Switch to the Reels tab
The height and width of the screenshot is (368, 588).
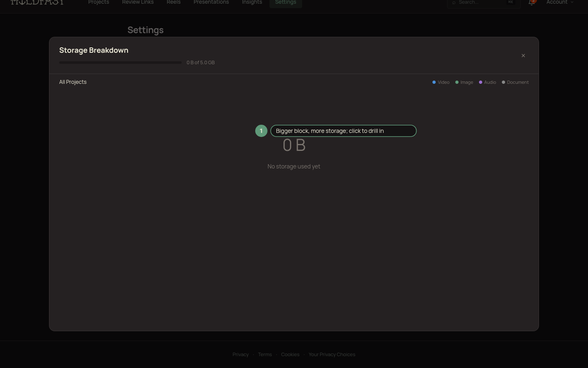coord(174,2)
